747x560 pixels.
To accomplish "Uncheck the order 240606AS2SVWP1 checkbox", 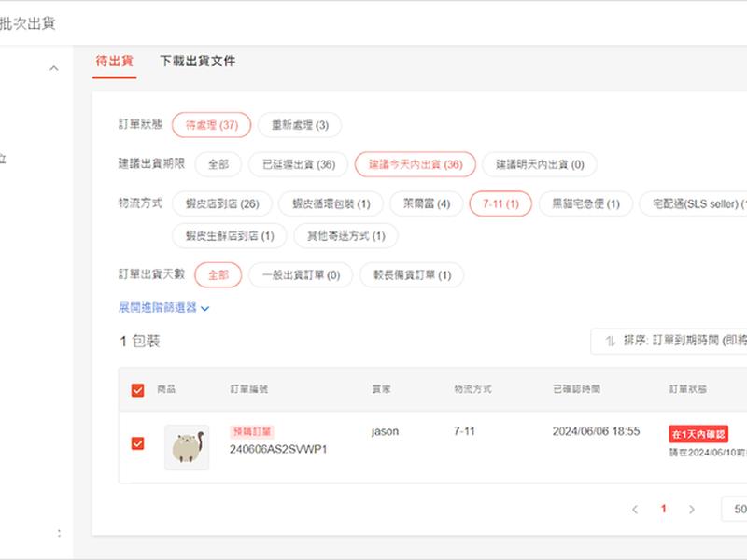I will 137,444.
